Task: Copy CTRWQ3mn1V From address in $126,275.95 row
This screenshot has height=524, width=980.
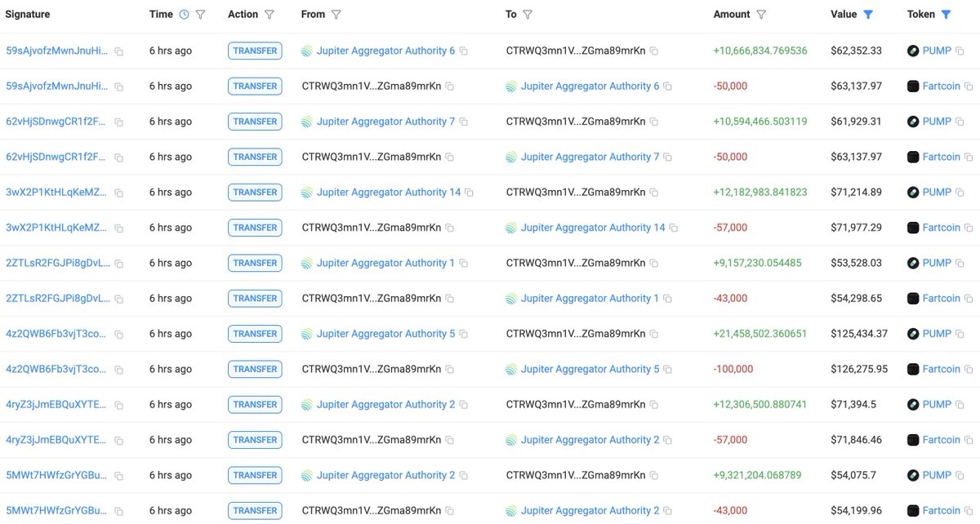Action: point(450,370)
